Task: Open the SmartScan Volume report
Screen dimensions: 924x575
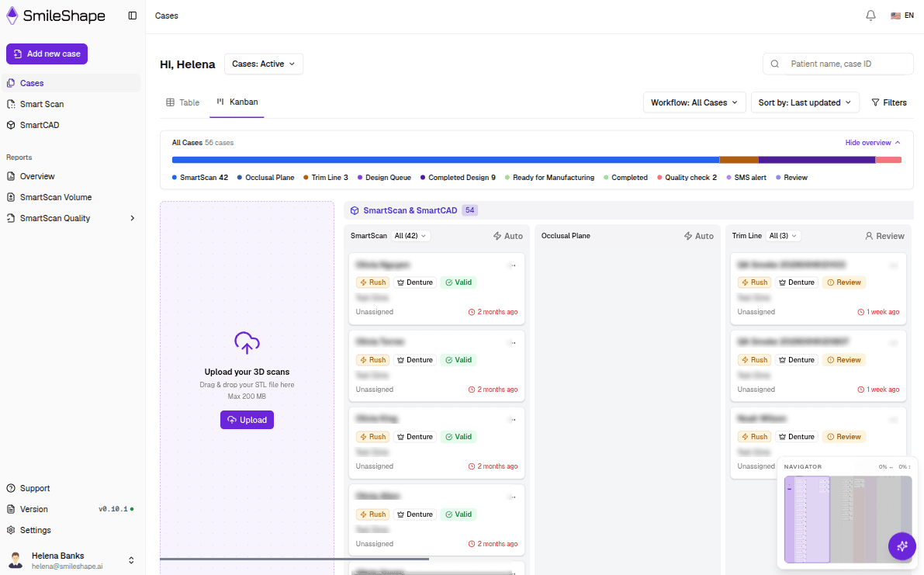Action: pyautogui.click(x=73, y=197)
